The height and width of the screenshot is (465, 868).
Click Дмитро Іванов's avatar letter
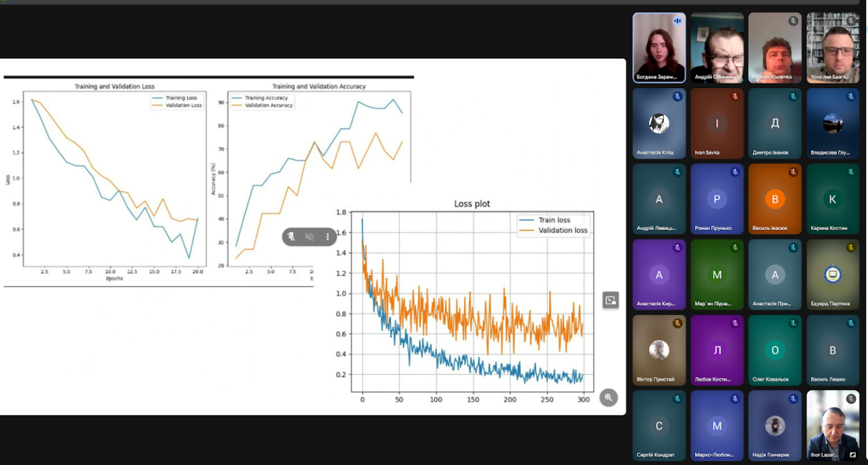tap(774, 123)
